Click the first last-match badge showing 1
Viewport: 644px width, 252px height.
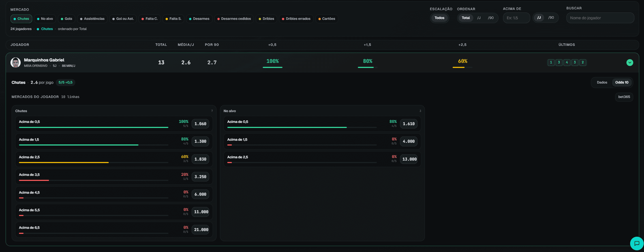point(551,63)
